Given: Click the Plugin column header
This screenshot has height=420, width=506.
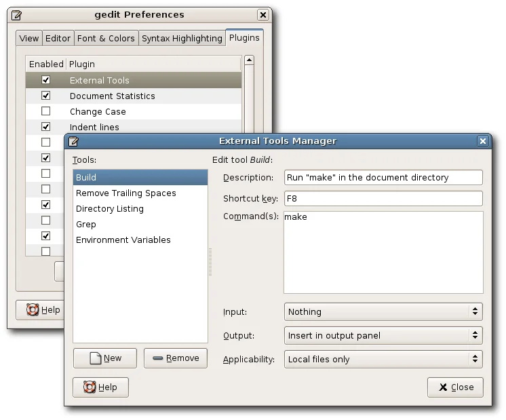Looking at the screenshot, I should tap(153, 64).
